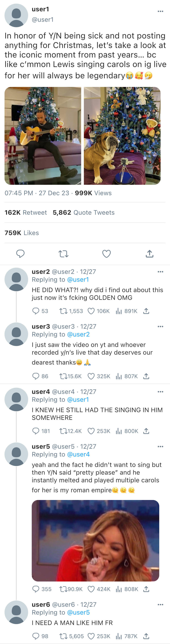
Task: Share the main tweet via the share icon
Action: pyautogui.click(x=149, y=254)
